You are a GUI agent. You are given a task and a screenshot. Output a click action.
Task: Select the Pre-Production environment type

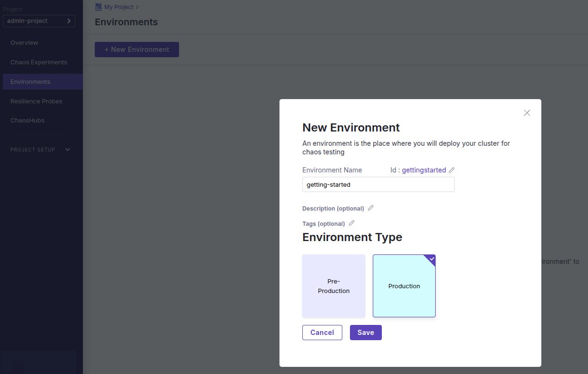[334, 286]
